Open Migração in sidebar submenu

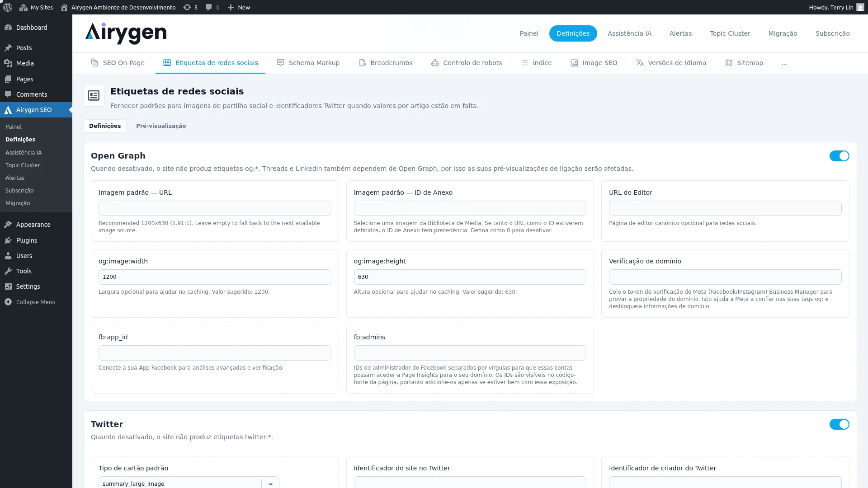click(x=18, y=203)
